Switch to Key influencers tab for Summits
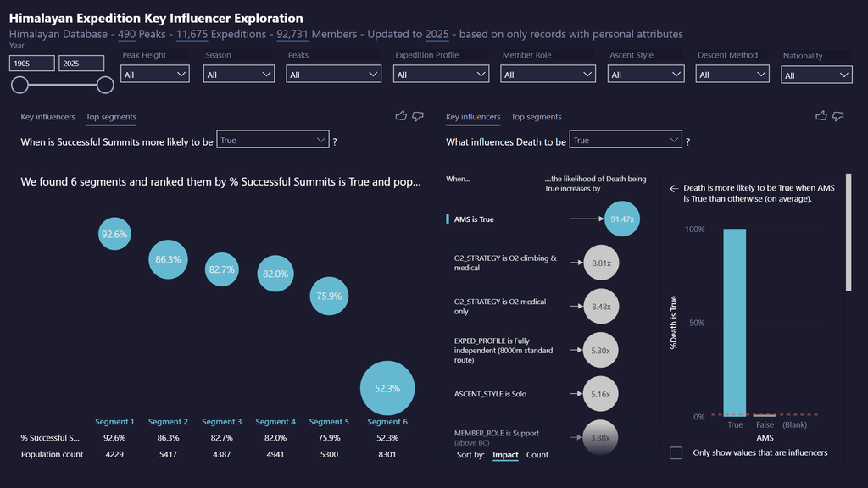The image size is (868, 488). (47, 117)
